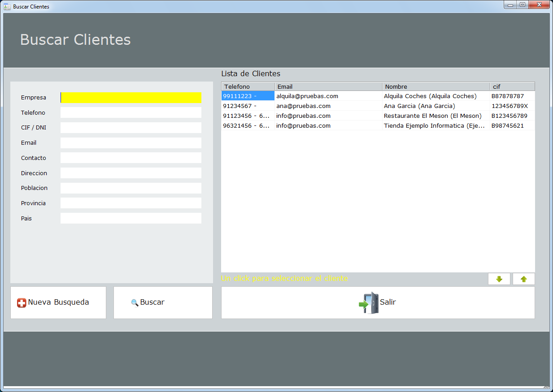Sort list by cif column header
The image size is (553, 392).
coord(512,86)
